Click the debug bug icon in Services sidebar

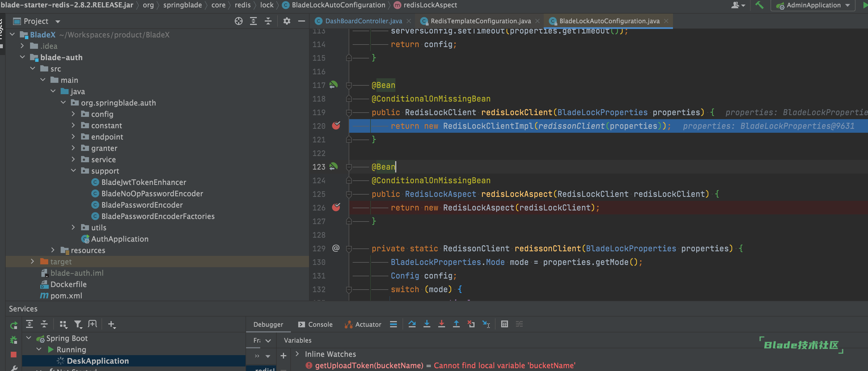tap(14, 340)
